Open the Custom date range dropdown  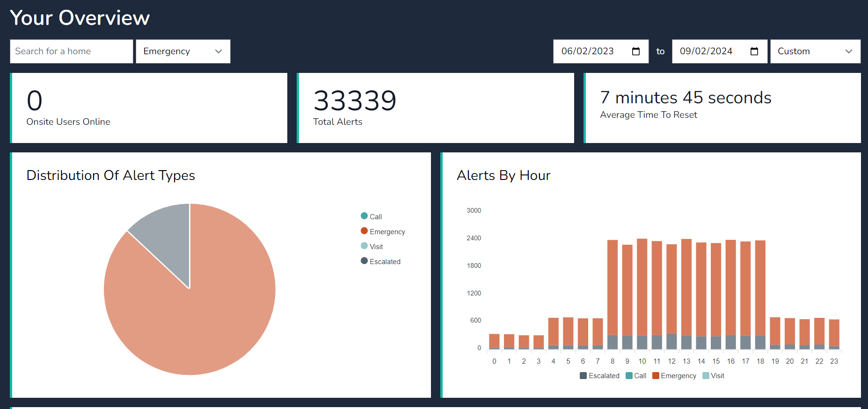pos(815,51)
